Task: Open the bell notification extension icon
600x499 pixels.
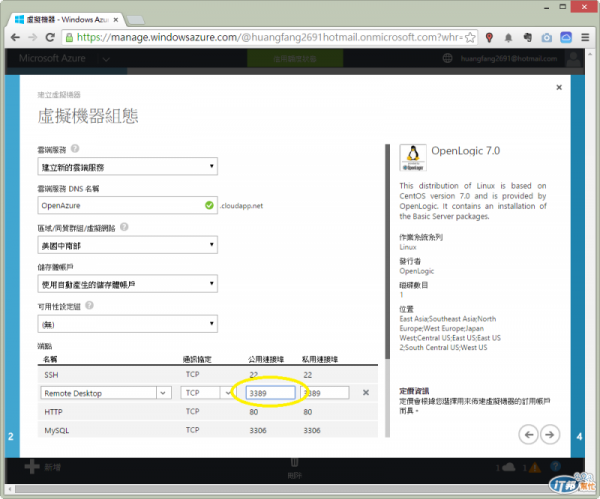Action: (508, 38)
